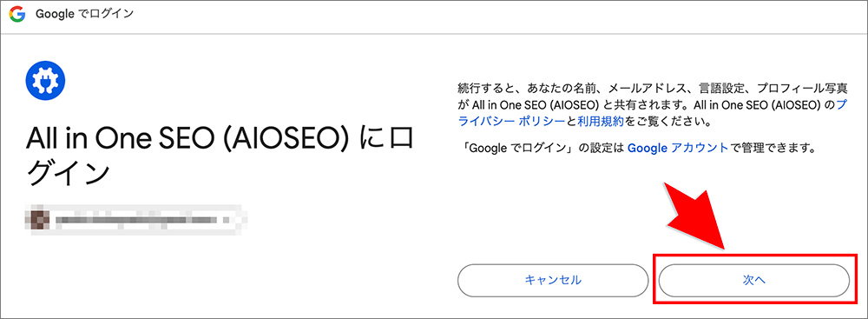Click the Google G logo in header
The height and width of the screenshot is (319, 868).
(x=16, y=15)
